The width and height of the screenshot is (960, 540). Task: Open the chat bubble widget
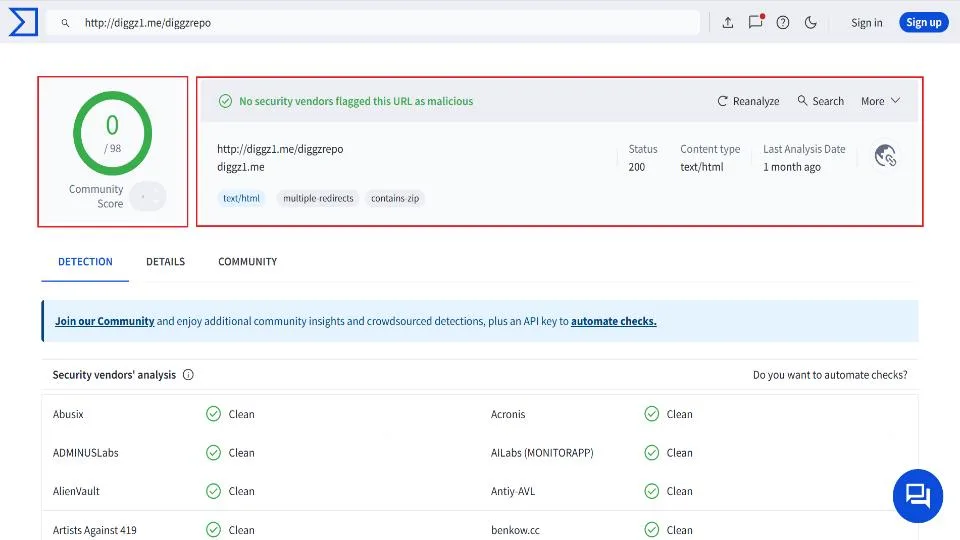click(917, 496)
